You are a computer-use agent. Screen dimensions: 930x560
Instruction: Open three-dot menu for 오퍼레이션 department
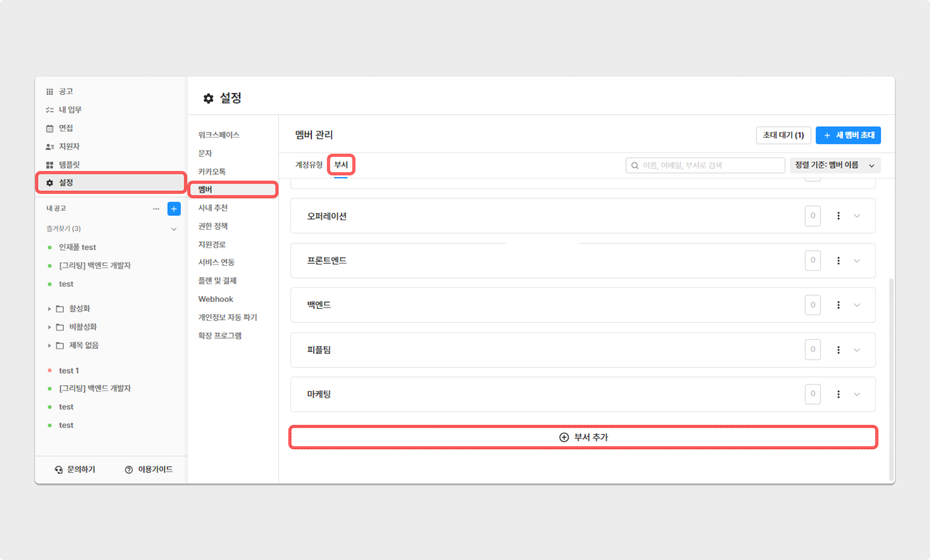(838, 216)
